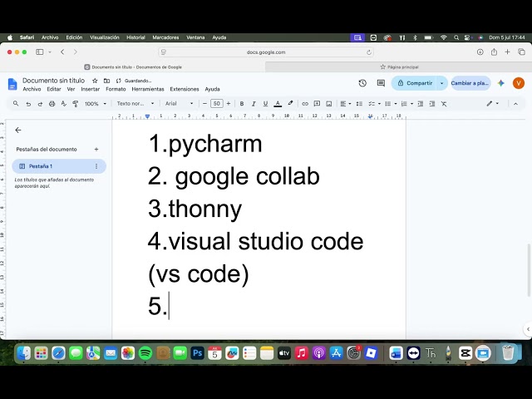
Task: Print the document via printer icon
Action: pos(52,104)
